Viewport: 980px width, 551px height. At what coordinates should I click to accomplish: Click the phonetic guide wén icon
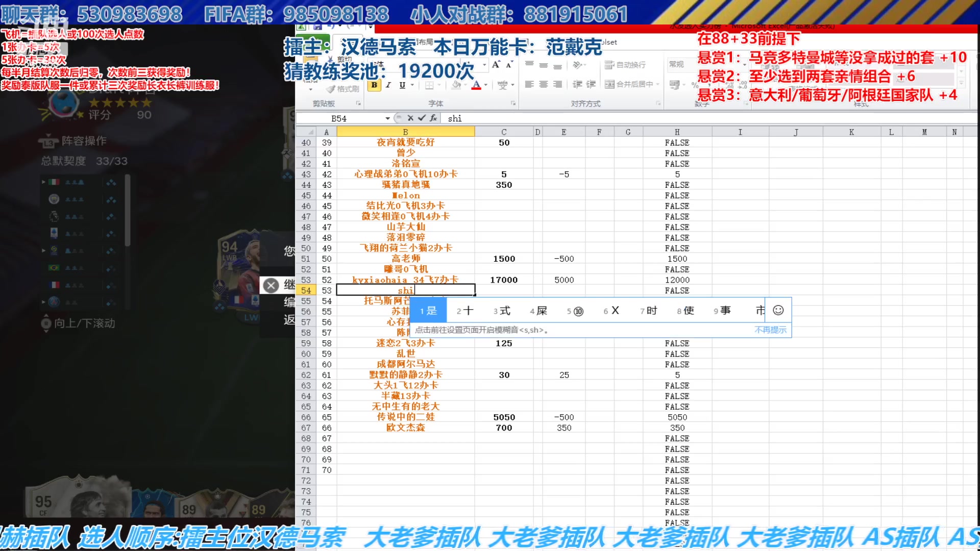[503, 85]
